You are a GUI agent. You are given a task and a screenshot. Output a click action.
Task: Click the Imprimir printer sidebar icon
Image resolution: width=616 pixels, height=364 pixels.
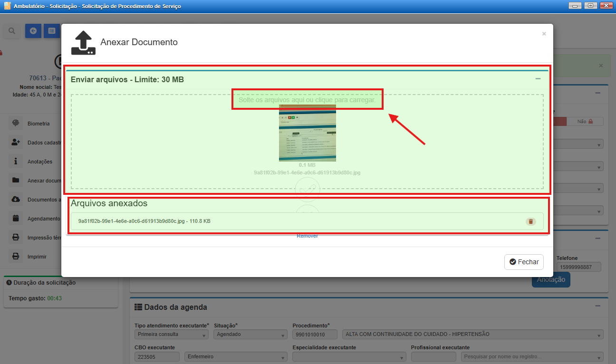tap(16, 257)
